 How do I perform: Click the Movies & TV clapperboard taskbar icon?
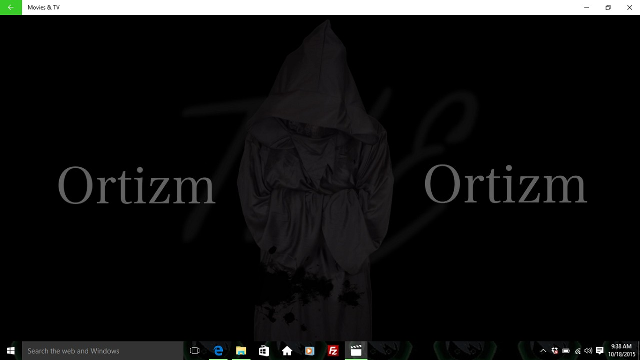click(x=356, y=351)
